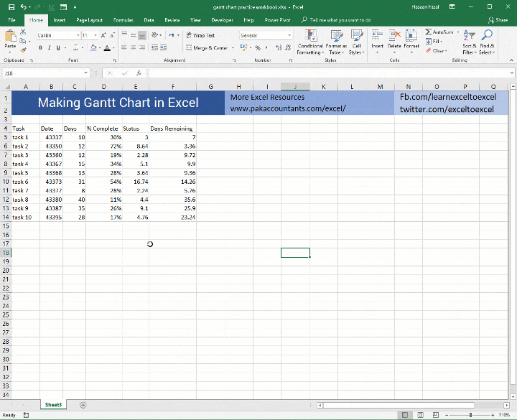Click the AutoSum sigma icon
This screenshot has width=517, height=420.
click(x=428, y=32)
